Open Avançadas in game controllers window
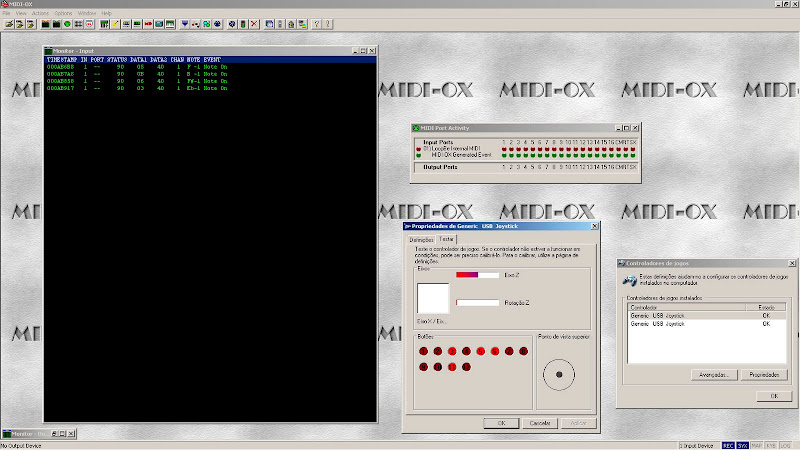 pyautogui.click(x=714, y=375)
